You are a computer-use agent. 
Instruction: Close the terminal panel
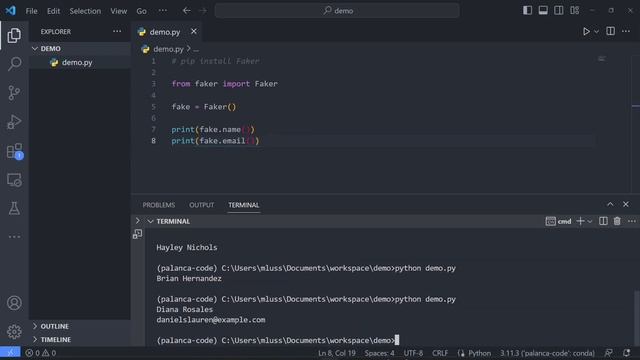click(x=626, y=204)
